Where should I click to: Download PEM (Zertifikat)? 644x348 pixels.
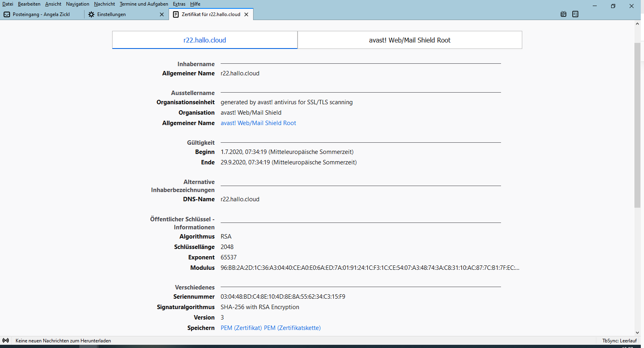pyautogui.click(x=241, y=328)
